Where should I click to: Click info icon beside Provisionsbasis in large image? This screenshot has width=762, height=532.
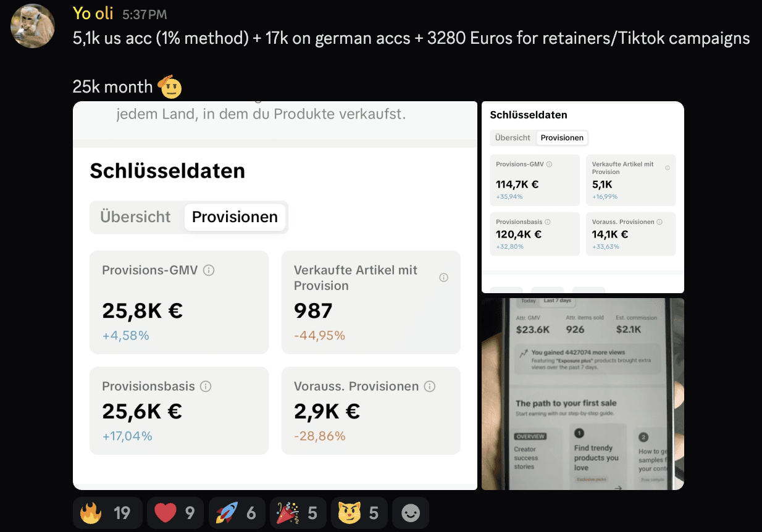pos(206,386)
